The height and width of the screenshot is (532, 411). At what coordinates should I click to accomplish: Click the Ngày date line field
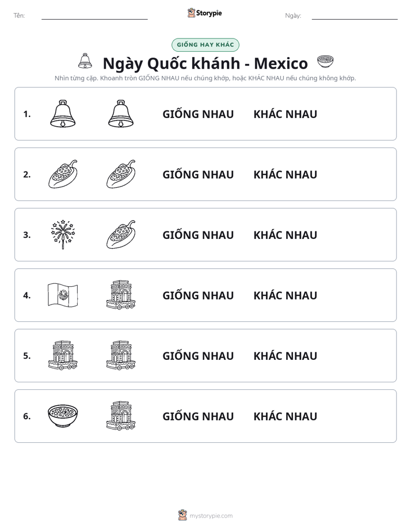(x=355, y=16)
